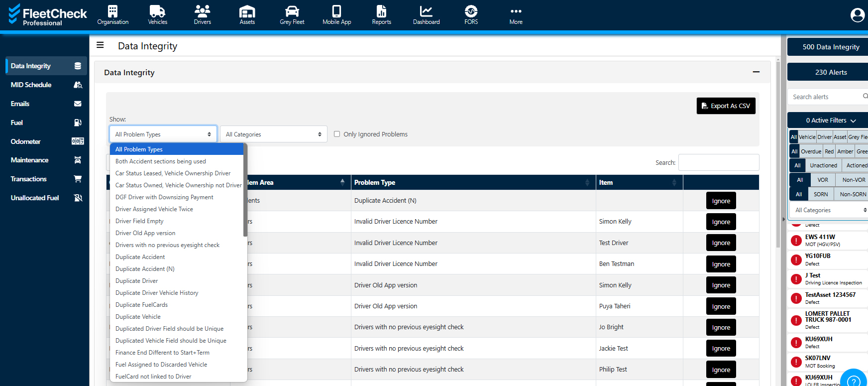The width and height of the screenshot is (868, 386).
Task: Toggle the SORN alert filter
Action: tap(821, 194)
